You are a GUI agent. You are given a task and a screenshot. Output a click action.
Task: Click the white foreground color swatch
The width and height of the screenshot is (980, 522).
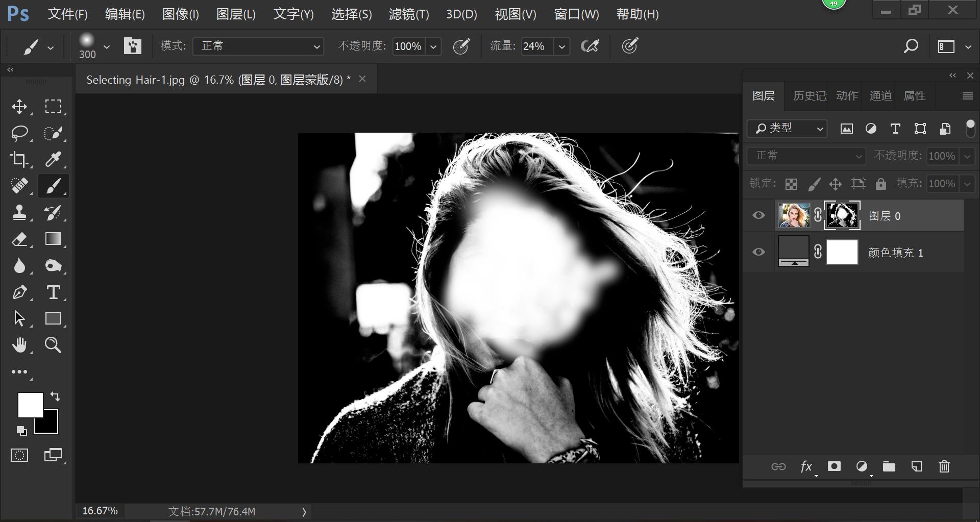tap(30, 405)
